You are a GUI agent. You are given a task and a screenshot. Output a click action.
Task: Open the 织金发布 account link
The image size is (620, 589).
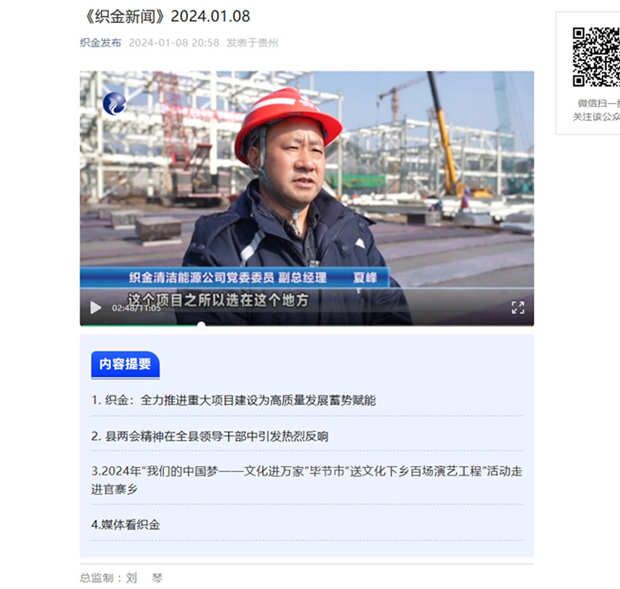click(x=100, y=43)
